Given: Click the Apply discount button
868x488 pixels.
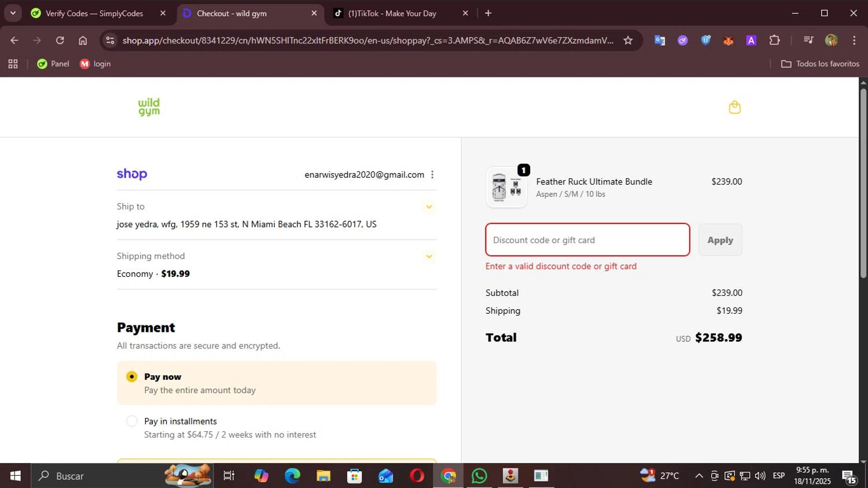Looking at the screenshot, I should click(720, 240).
